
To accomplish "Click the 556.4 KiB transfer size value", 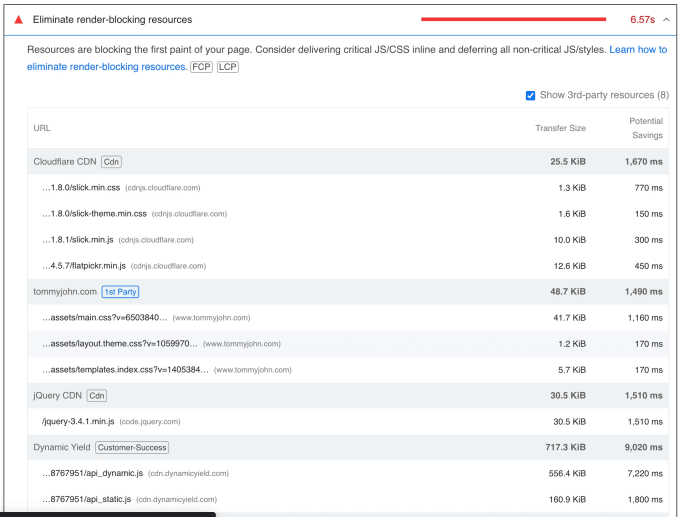I will pos(567,473).
